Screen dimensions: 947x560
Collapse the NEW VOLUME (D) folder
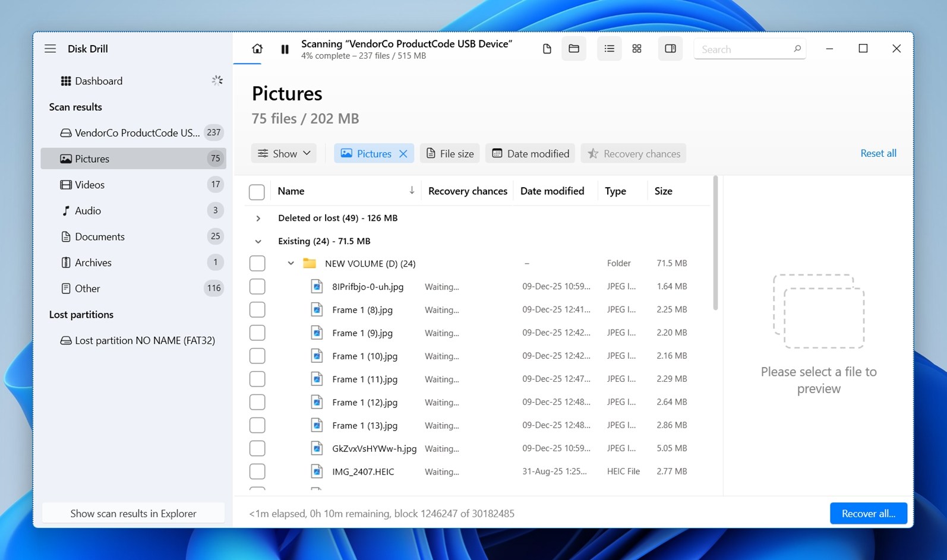pos(291,263)
